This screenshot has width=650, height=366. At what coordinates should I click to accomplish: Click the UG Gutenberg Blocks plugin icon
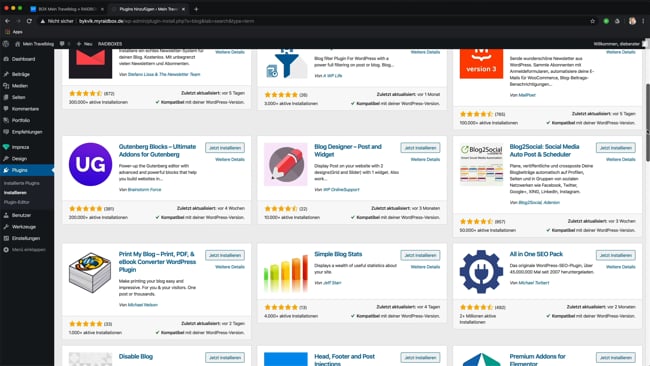click(x=90, y=165)
